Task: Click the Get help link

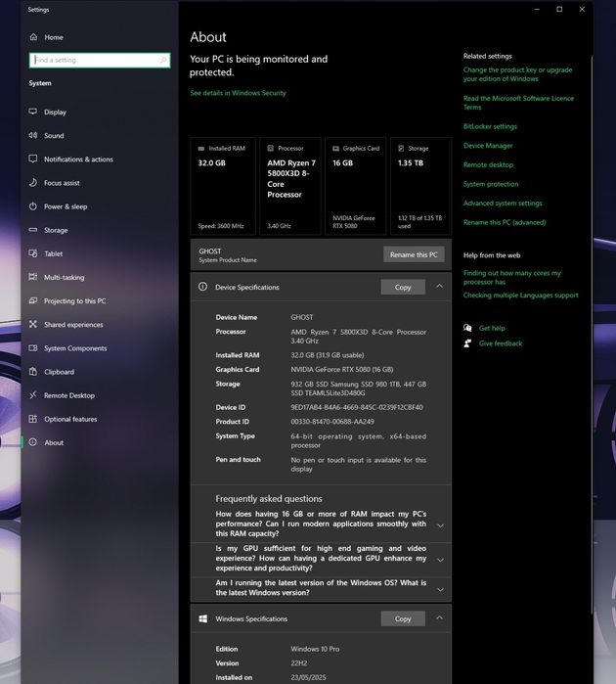Action: [492, 328]
